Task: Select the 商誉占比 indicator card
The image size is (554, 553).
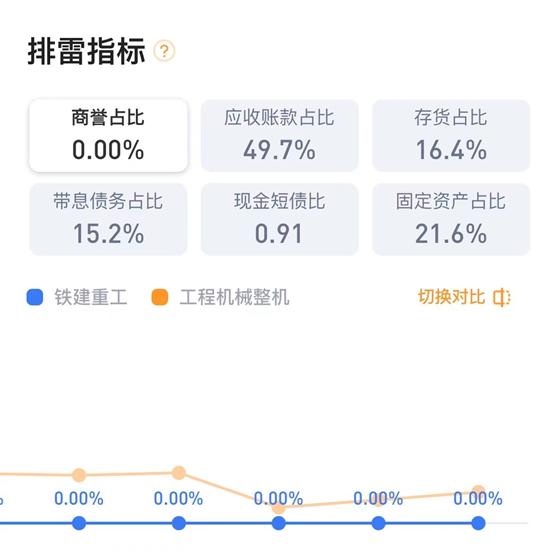Action: (x=108, y=135)
